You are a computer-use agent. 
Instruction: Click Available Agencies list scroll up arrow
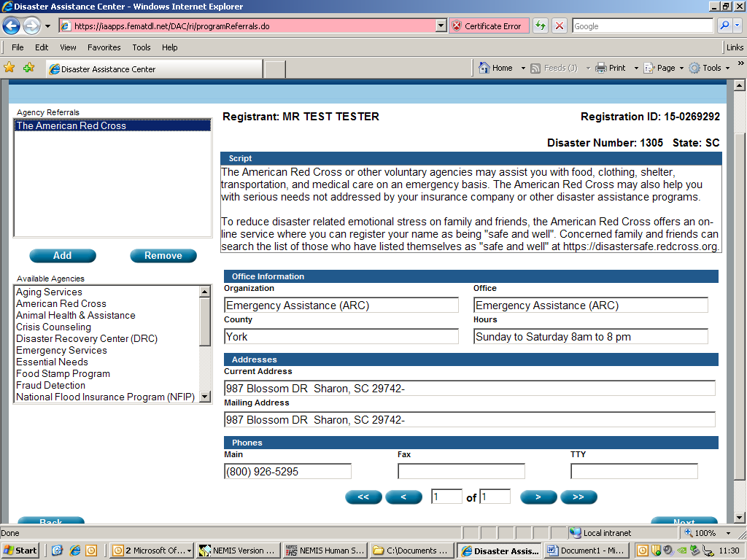pos(205,292)
